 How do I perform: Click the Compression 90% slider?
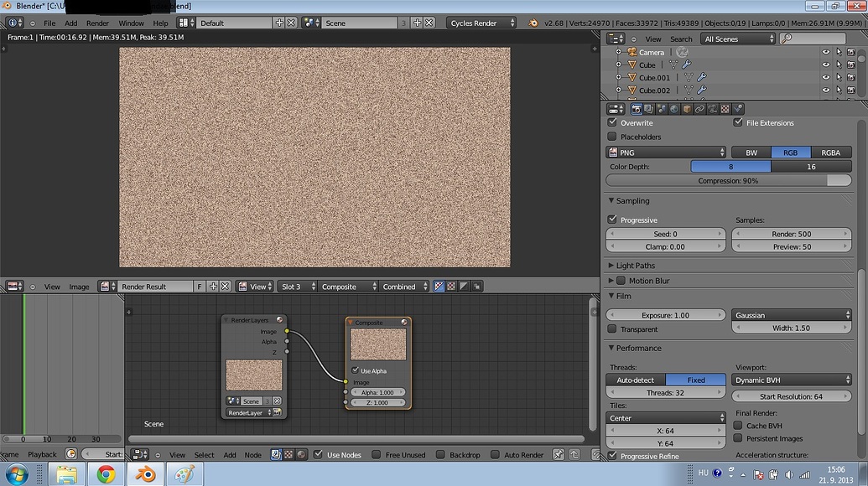tap(729, 181)
